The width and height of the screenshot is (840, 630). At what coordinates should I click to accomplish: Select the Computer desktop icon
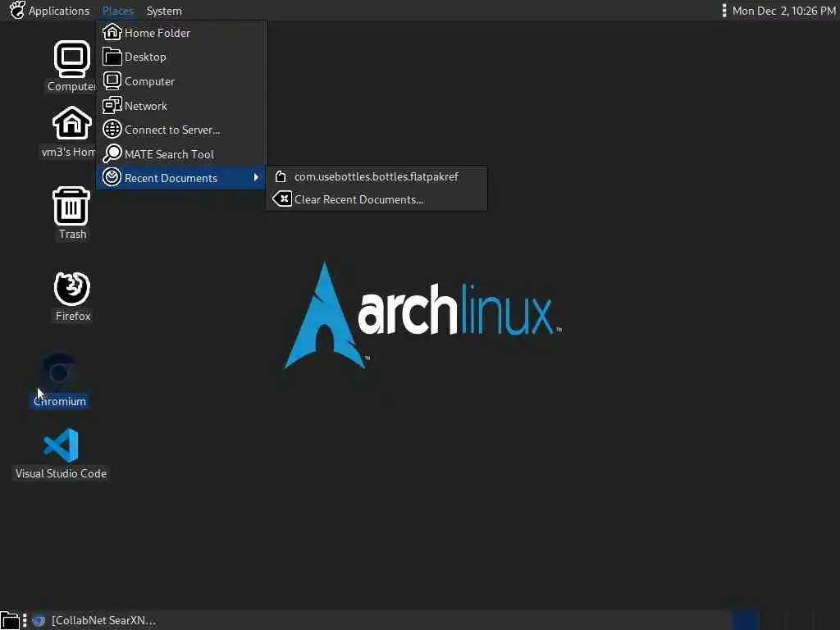(72, 59)
